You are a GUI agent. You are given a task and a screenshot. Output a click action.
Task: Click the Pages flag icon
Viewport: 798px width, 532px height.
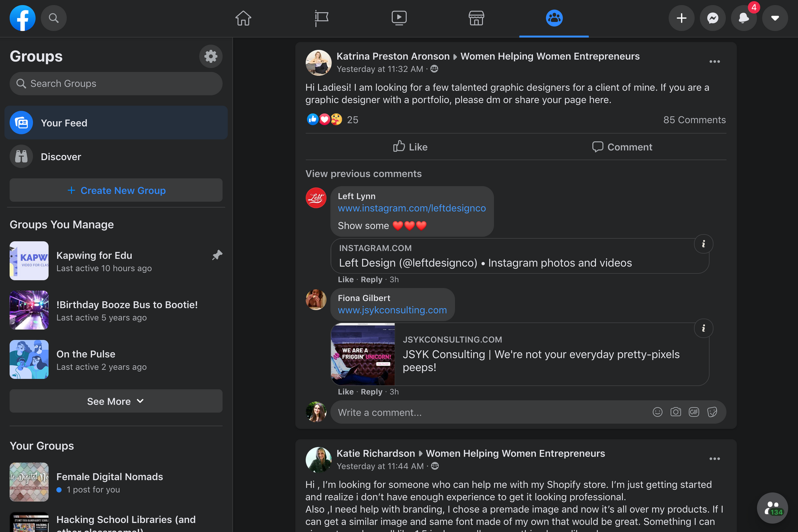click(x=321, y=18)
